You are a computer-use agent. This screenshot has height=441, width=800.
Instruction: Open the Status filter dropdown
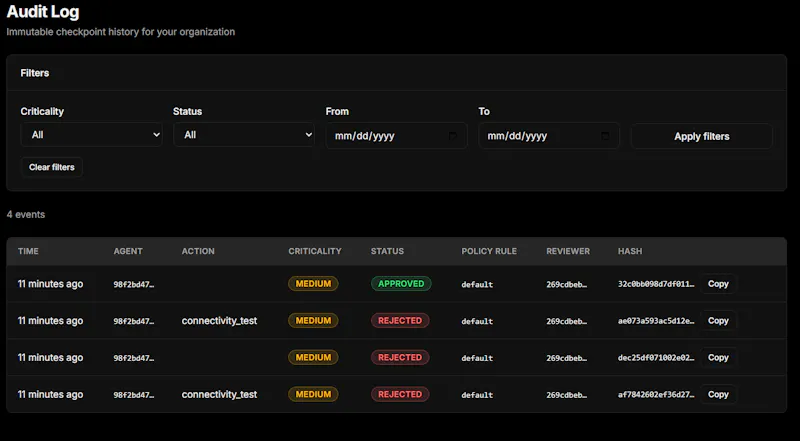tap(244, 135)
